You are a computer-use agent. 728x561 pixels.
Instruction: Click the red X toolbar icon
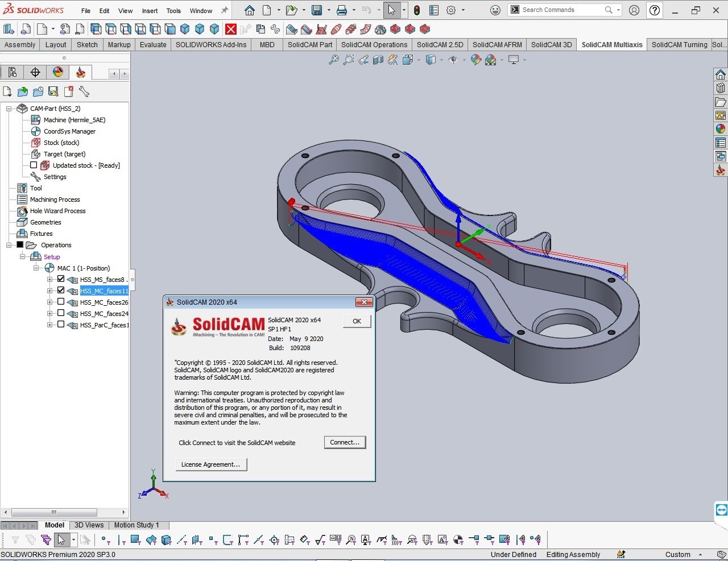(230, 30)
